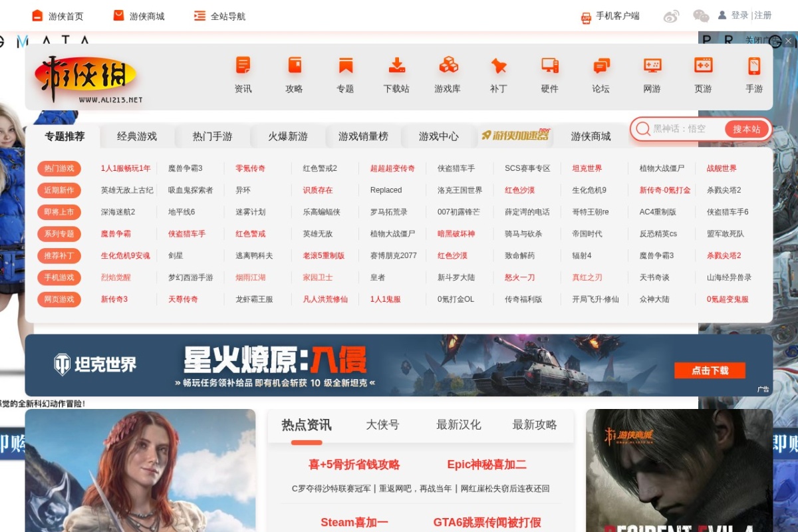Open the 游侠商城 tab beside search
The width and height of the screenshot is (798, 532).
591,136
